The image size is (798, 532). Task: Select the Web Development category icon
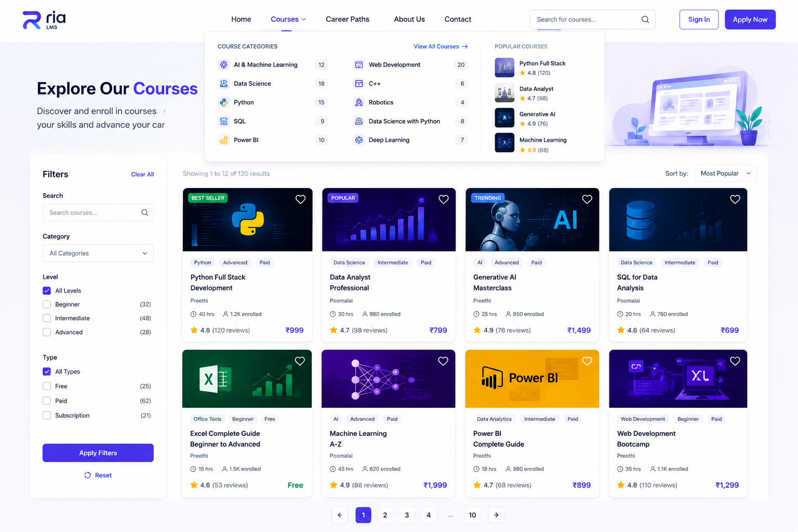pos(359,64)
